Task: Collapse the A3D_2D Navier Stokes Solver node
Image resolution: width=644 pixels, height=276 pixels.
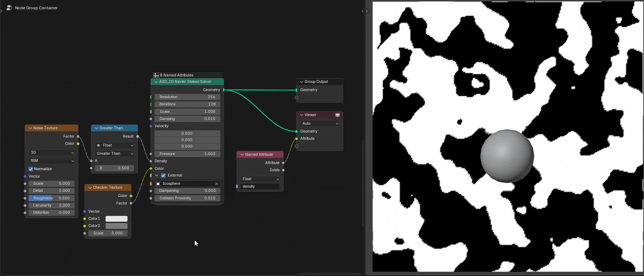Action: pos(156,82)
